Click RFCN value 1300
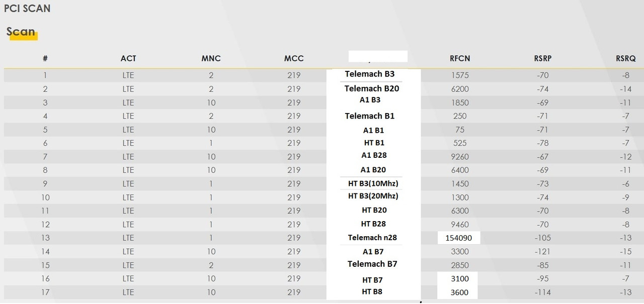Screen dimensions: 644x304 tap(460, 197)
